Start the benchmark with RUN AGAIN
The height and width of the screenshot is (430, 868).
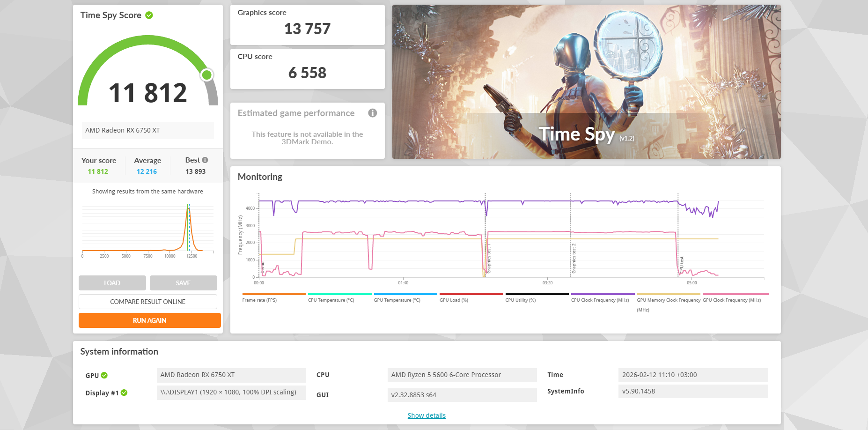pyautogui.click(x=150, y=320)
